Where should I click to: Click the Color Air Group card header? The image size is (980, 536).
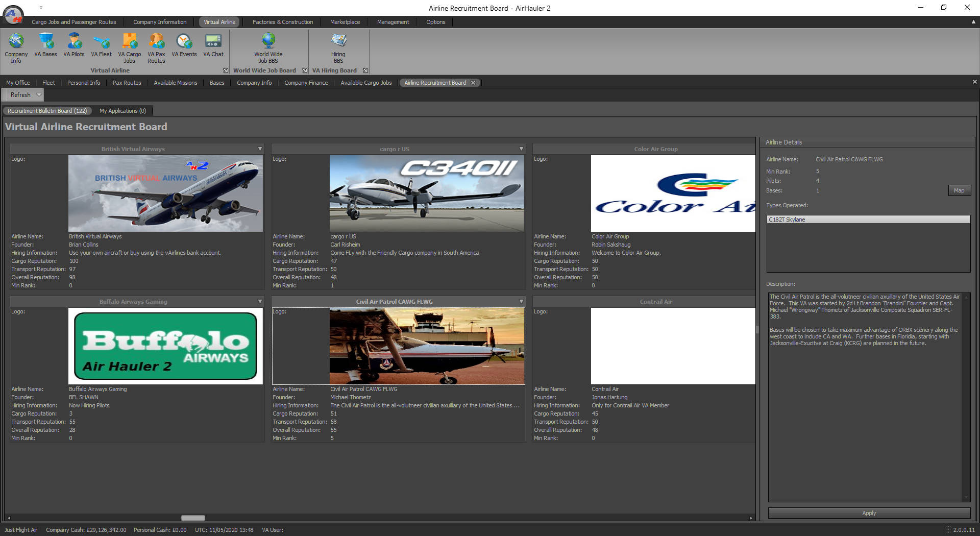(x=644, y=149)
